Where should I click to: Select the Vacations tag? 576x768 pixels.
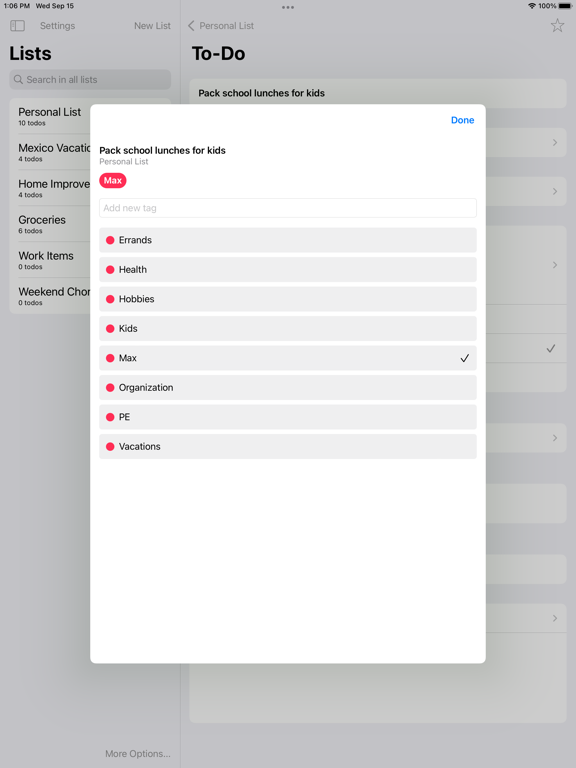pyautogui.click(x=288, y=446)
